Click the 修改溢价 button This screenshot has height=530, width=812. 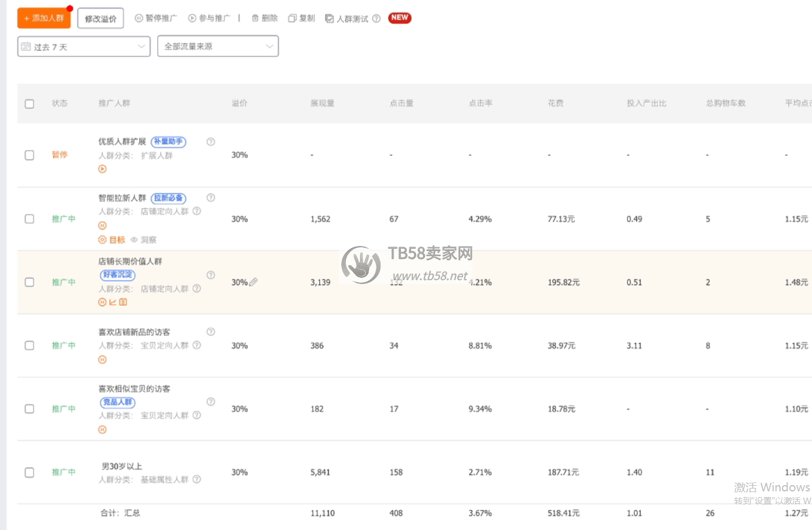101,19
